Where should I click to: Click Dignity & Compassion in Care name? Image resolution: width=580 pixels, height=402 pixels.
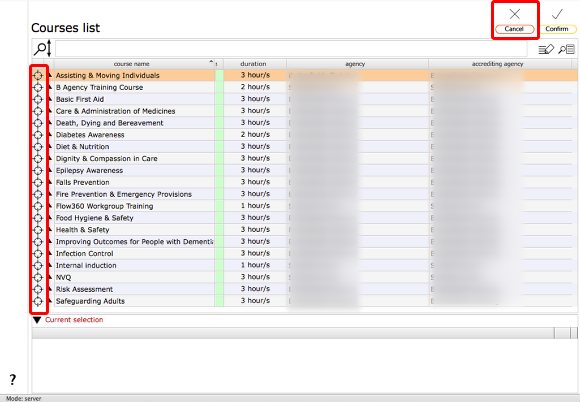coord(107,158)
